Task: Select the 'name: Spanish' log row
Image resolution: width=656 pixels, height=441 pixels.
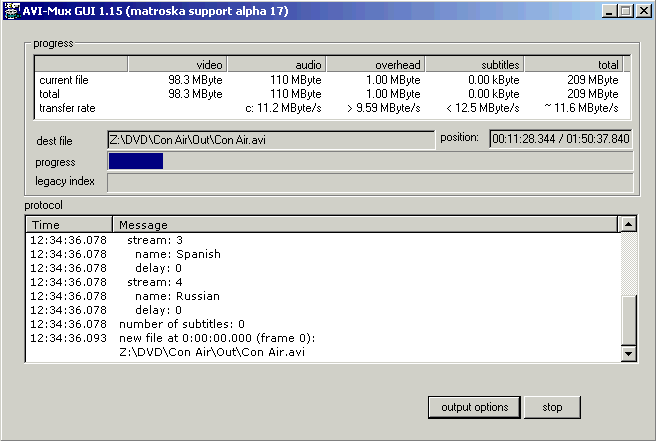Action: 323,254
